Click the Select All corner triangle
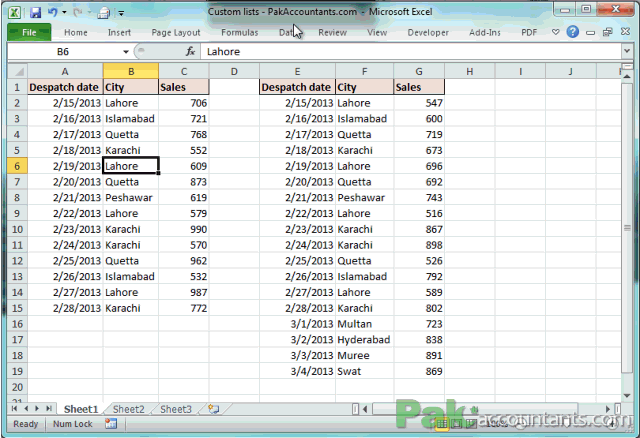This screenshot has height=438, width=640. (18, 71)
